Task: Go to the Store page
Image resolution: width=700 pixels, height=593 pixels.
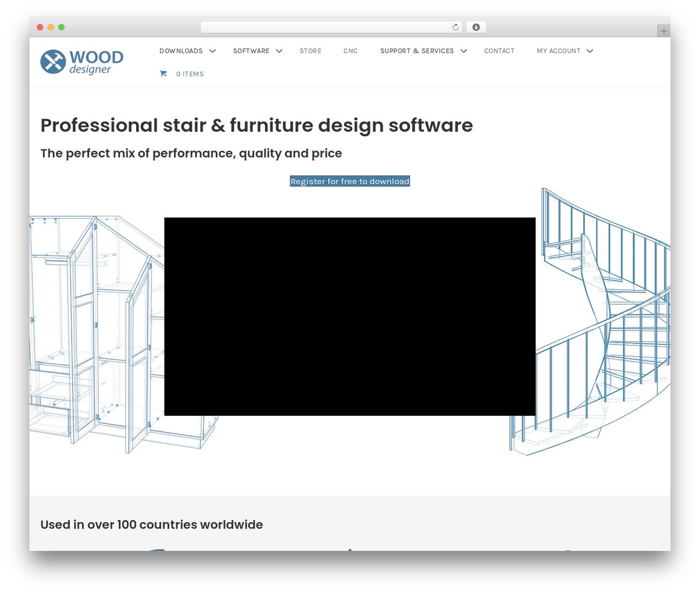Action: click(311, 51)
